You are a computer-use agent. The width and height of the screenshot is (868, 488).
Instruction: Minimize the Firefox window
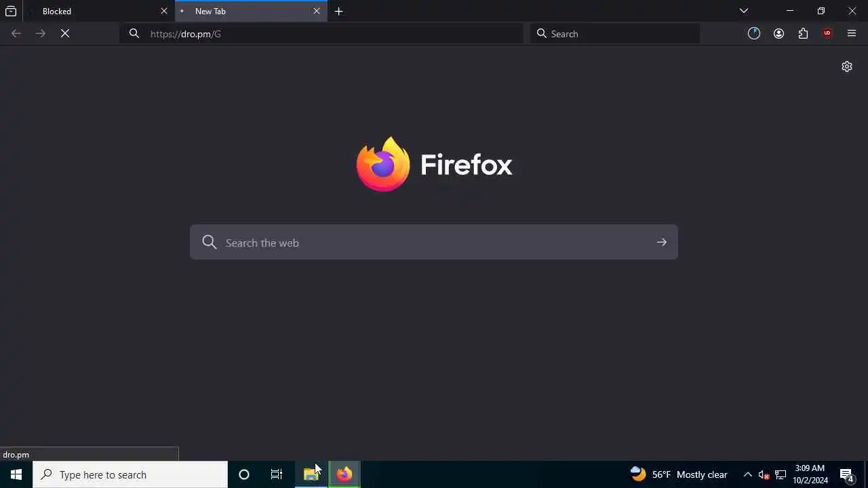(x=790, y=11)
